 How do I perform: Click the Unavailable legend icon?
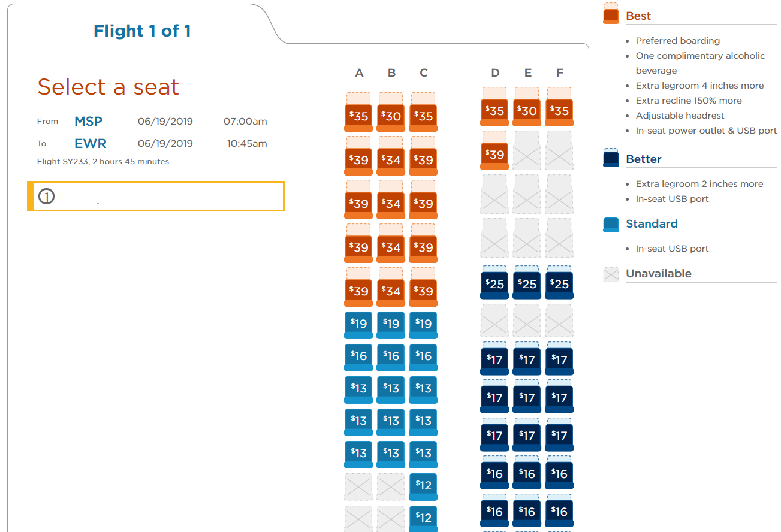611,274
